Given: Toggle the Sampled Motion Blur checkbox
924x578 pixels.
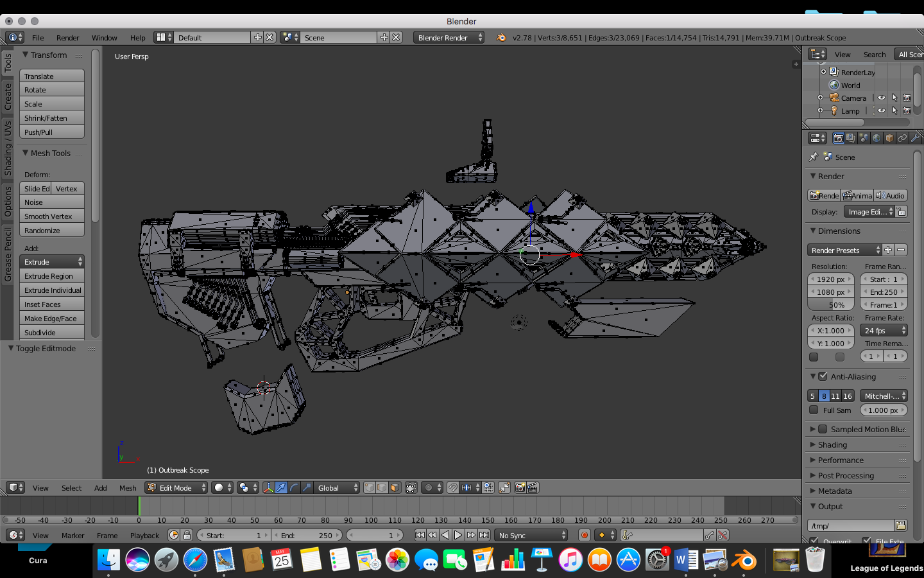Looking at the screenshot, I should click(x=823, y=429).
